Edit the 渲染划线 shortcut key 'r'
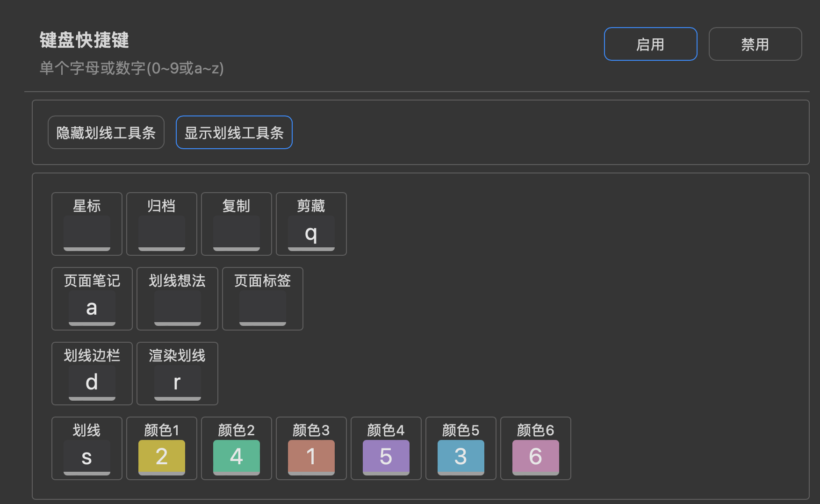 pyautogui.click(x=178, y=382)
